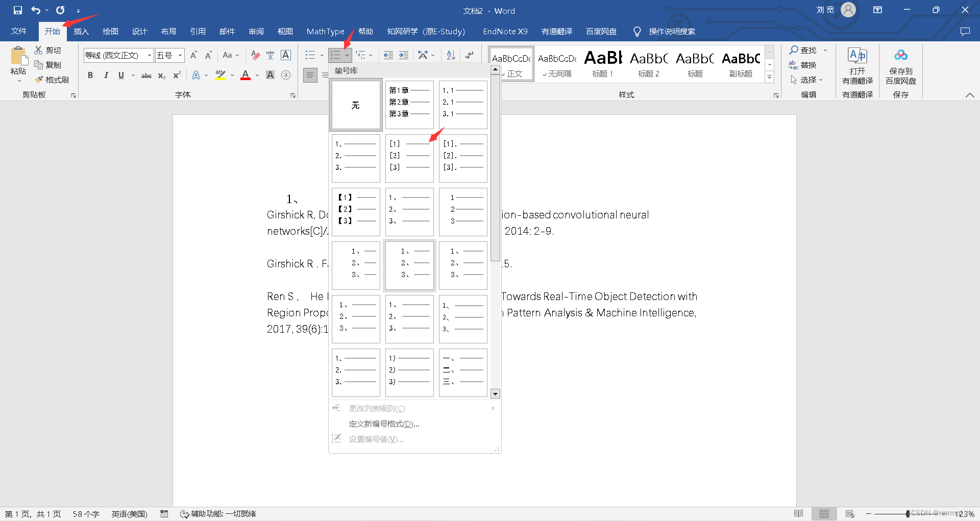
Task: Open the File (文件) tab
Action: click(x=19, y=31)
